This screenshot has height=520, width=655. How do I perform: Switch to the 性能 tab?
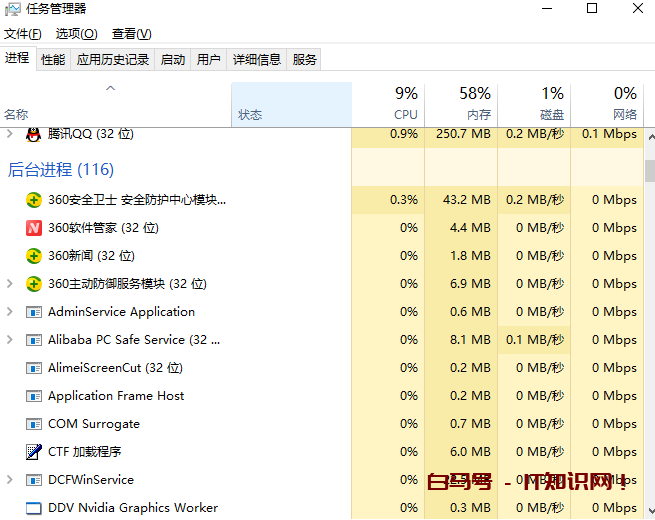(53, 60)
